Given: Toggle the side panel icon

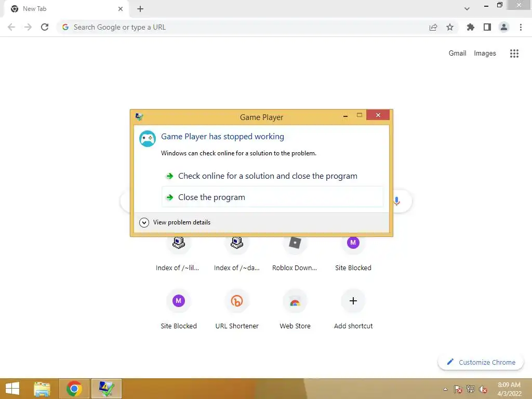Looking at the screenshot, I should 487,27.
